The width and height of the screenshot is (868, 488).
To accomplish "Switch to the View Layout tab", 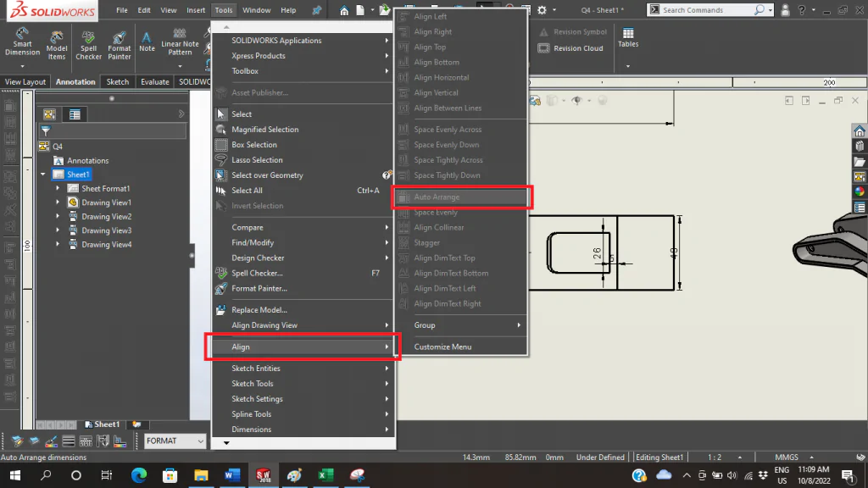I will 25,82.
